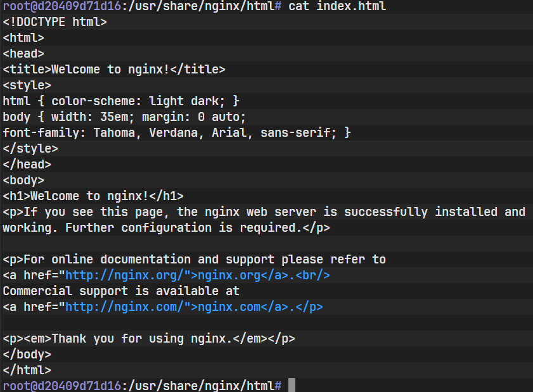Click the '<title>Welcome to nginx!</title>' line
533x392 pixels.
(x=114, y=69)
